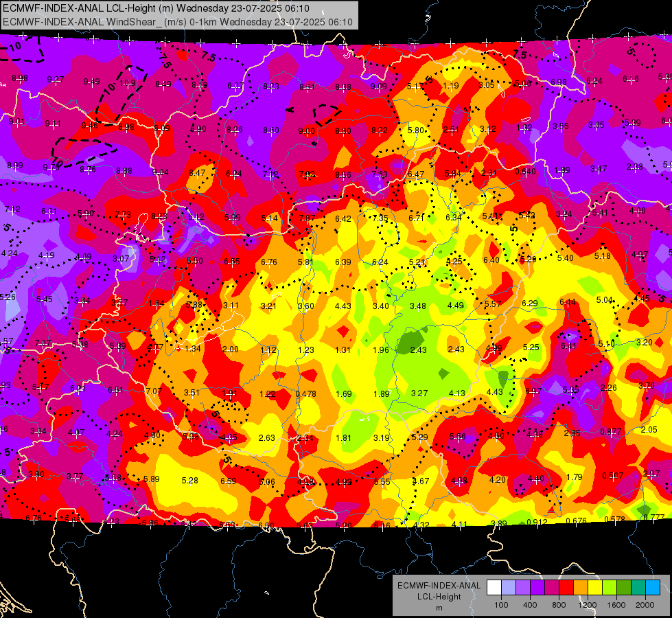
Task: Click the grid value '3.47'
Action: 599,168
